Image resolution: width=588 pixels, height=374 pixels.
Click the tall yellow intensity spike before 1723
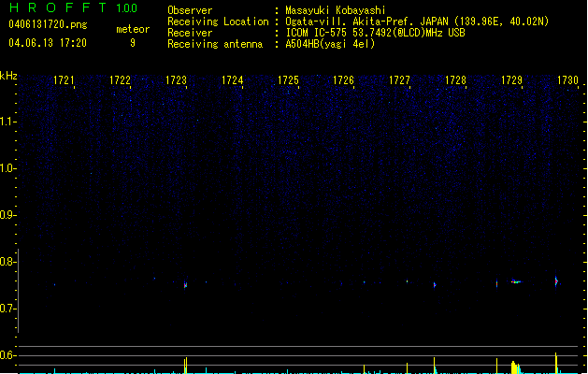[x=186, y=366]
